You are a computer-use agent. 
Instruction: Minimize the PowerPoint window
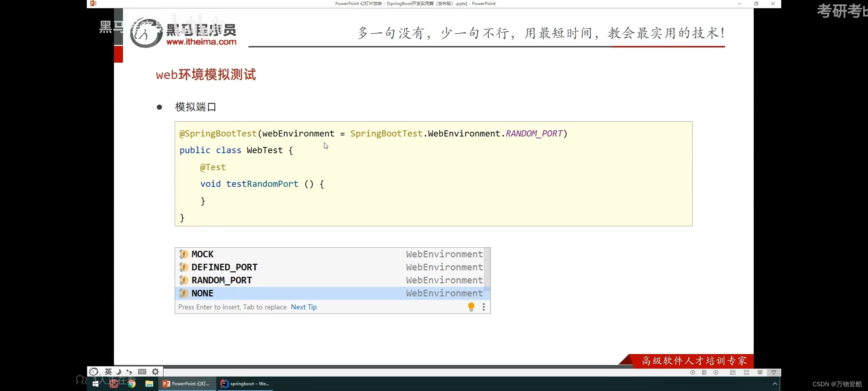(740, 4)
